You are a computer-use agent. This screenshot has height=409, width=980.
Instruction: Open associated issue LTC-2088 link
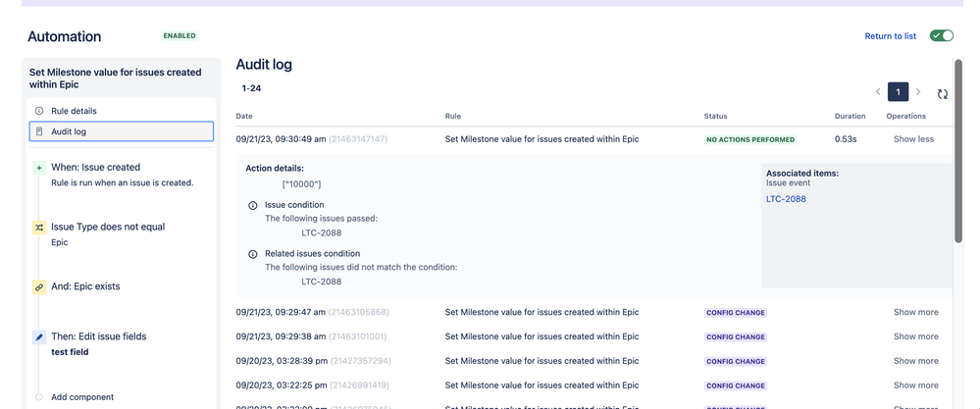pyautogui.click(x=786, y=199)
